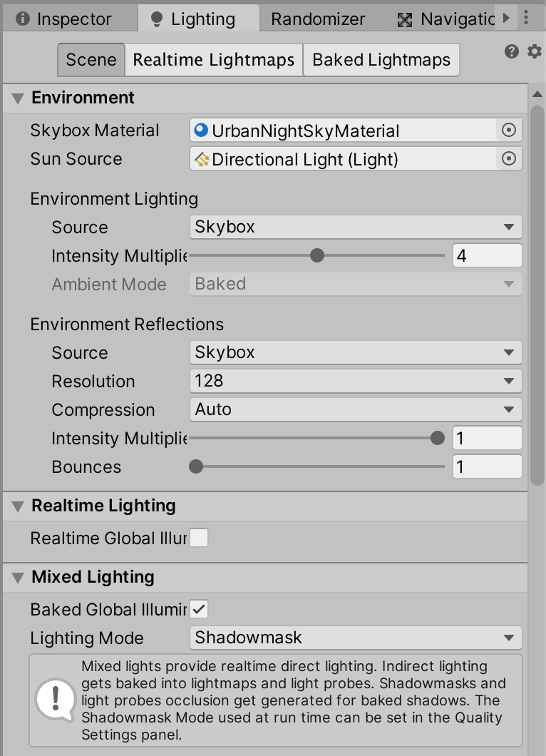This screenshot has width=546, height=756.
Task: Uncheck Baked Global Illumination
Action: tap(199, 609)
